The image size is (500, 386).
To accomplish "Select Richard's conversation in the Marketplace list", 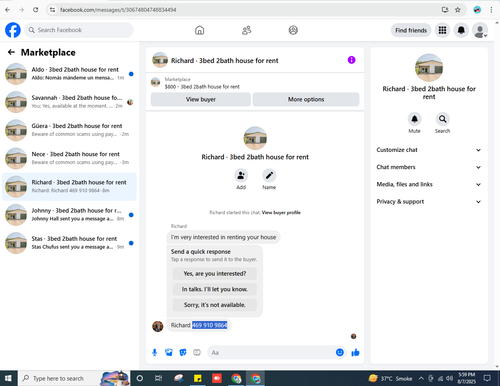I will point(69,186).
